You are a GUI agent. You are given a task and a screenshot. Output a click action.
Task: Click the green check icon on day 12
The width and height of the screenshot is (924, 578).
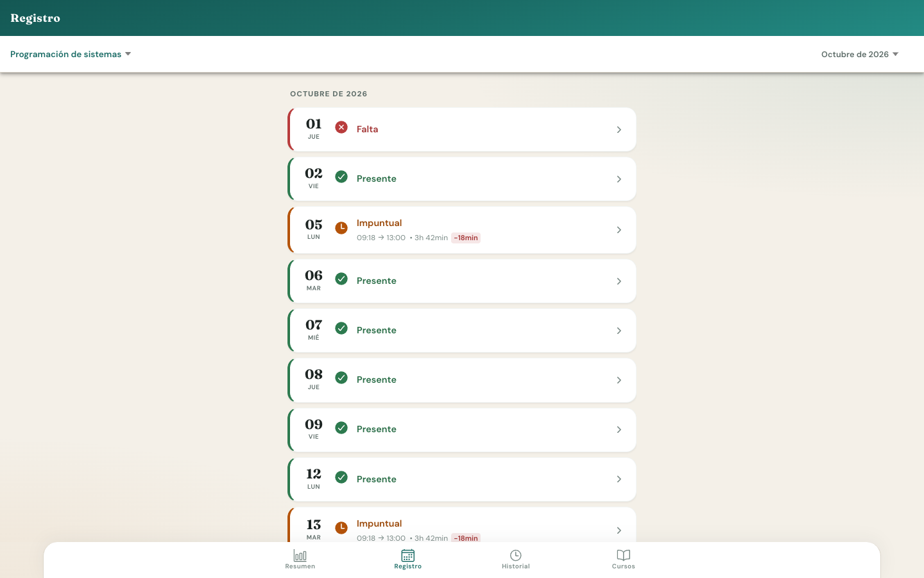341,477
